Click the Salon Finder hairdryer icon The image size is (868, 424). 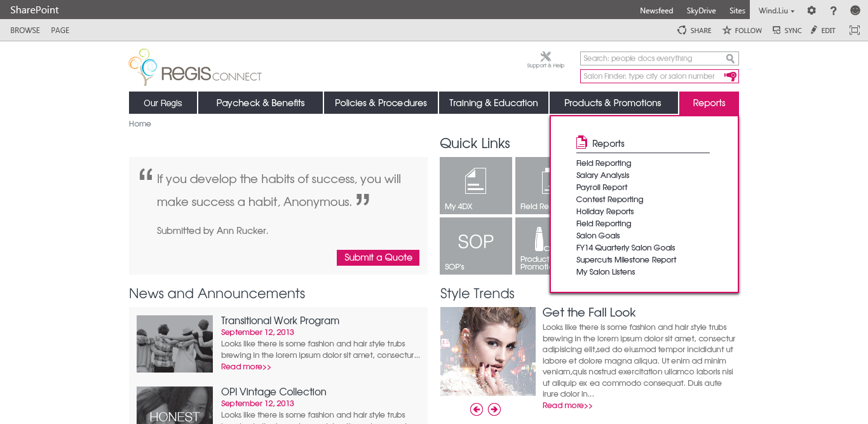(x=731, y=76)
